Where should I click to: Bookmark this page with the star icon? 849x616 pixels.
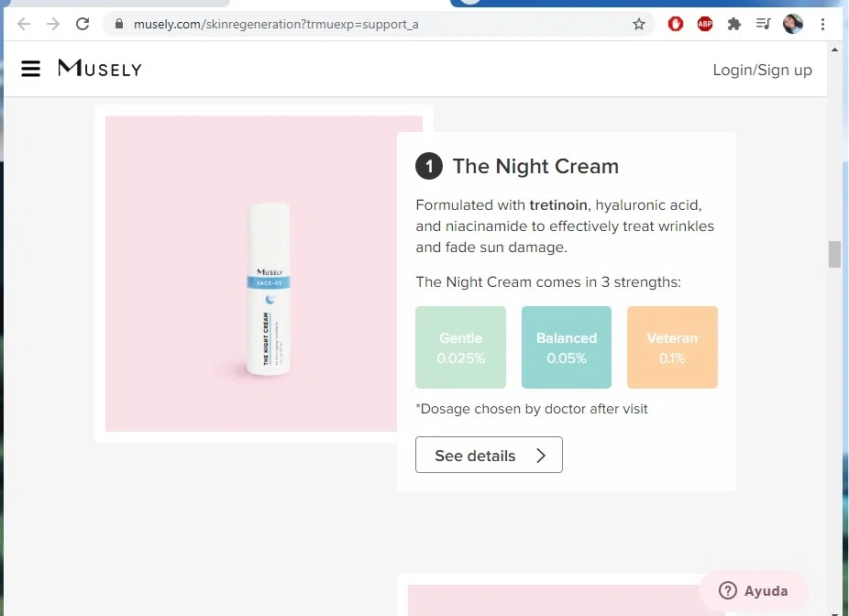(x=639, y=25)
